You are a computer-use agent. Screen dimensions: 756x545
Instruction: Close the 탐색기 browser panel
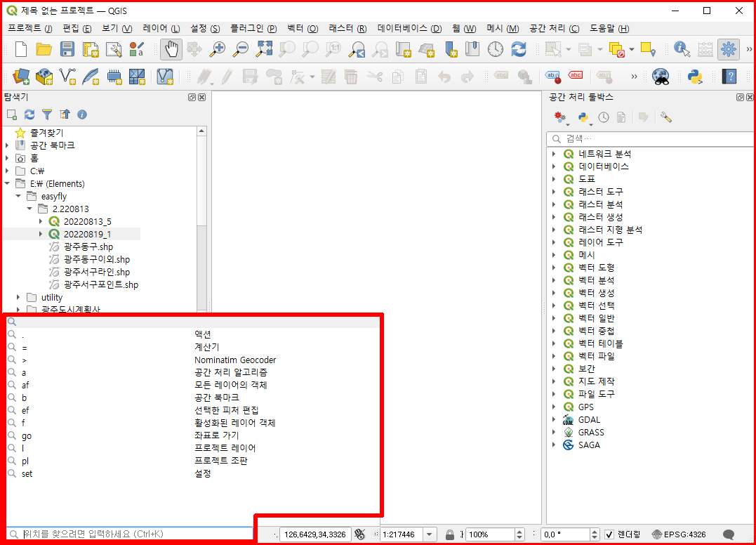(202, 98)
